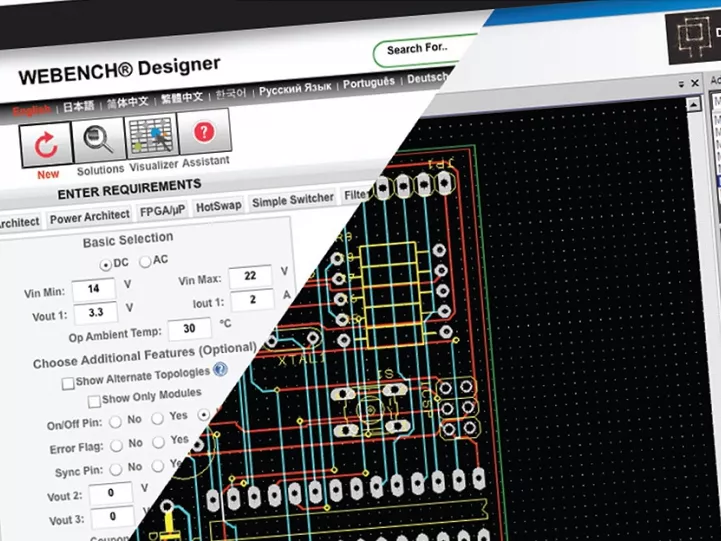This screenshot has width=721, height=541.
Task: Click the Vin Max input field
Action: point(250,276)
